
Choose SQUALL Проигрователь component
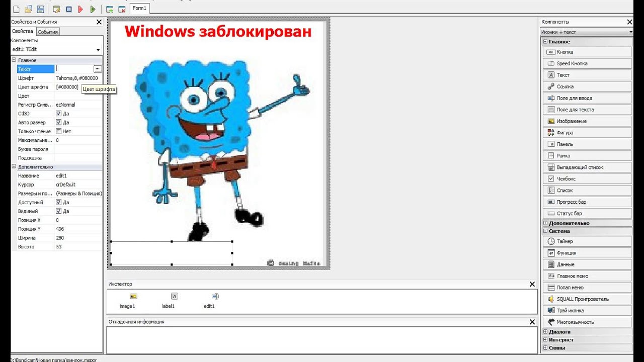[x=587, y=299]
